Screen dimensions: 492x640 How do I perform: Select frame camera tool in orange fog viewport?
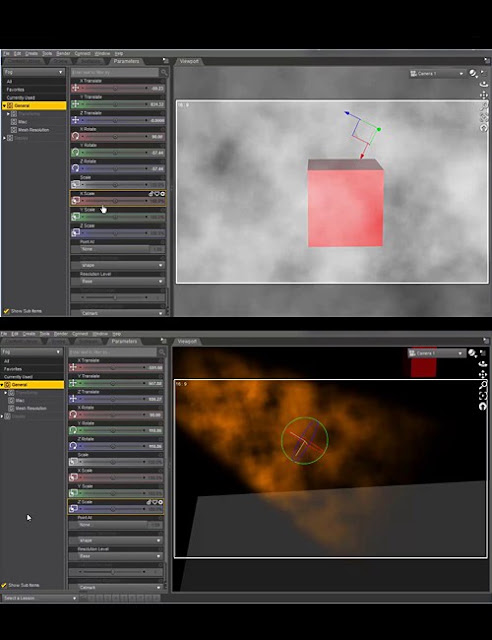(x=483, y=396)
